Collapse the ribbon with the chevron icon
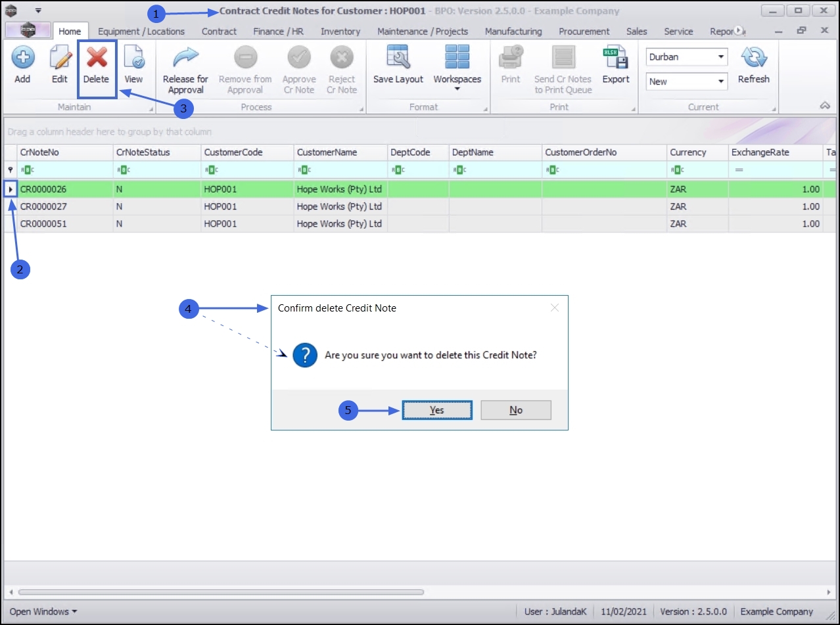 click(825, 106)
